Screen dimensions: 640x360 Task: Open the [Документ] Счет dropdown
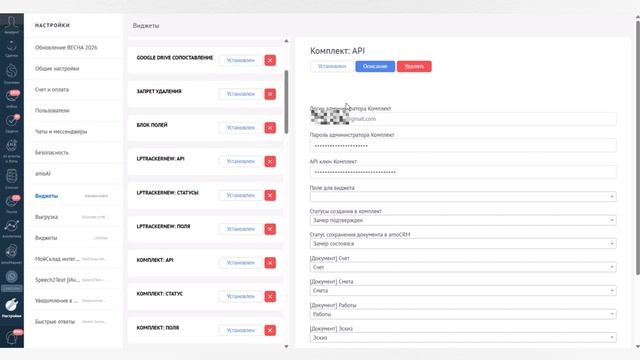click(x=463, y=267)
